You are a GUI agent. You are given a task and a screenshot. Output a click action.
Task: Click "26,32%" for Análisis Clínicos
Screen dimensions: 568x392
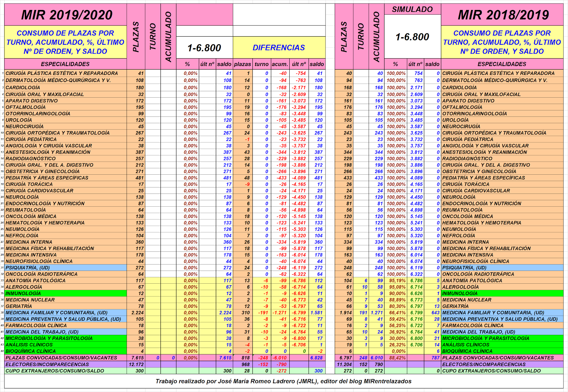[x=396, y=345]
